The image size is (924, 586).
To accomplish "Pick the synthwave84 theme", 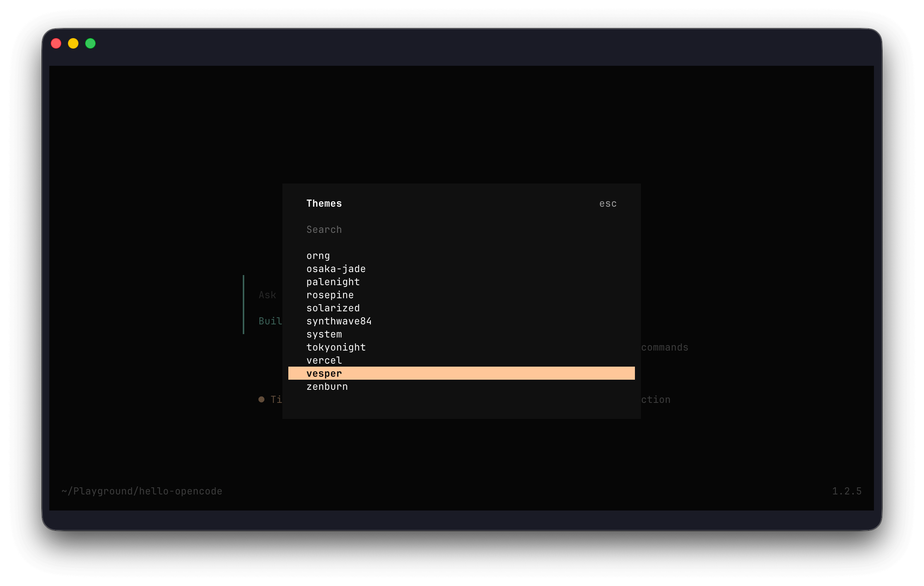I will point(339,321).
